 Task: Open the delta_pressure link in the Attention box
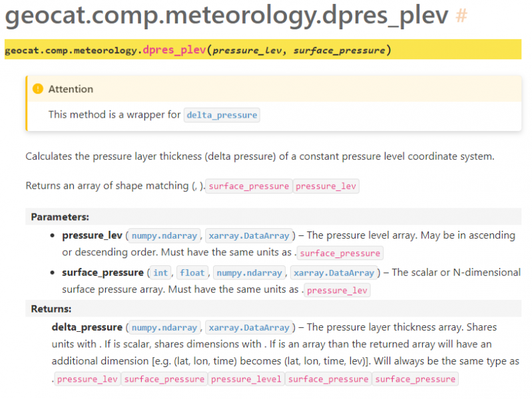pyautogui.click(x=222, y=115)
